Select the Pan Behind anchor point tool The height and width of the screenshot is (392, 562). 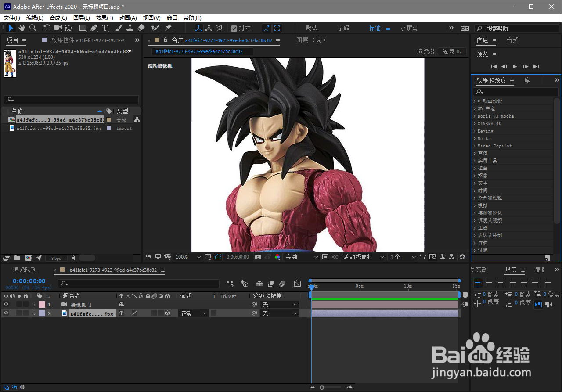69,28
